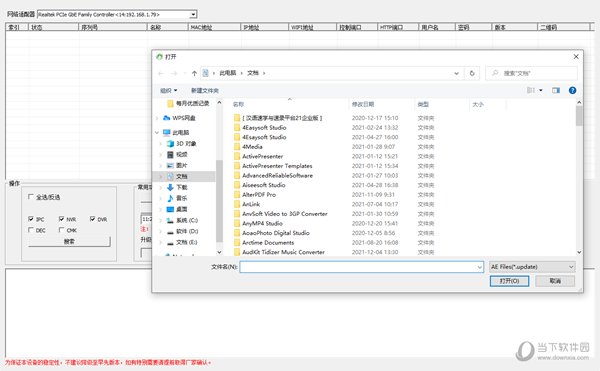Click the 搜索 button in operations panel
Image resolution: width=600 pixels, height=371 pixels.
click(69, 241)
